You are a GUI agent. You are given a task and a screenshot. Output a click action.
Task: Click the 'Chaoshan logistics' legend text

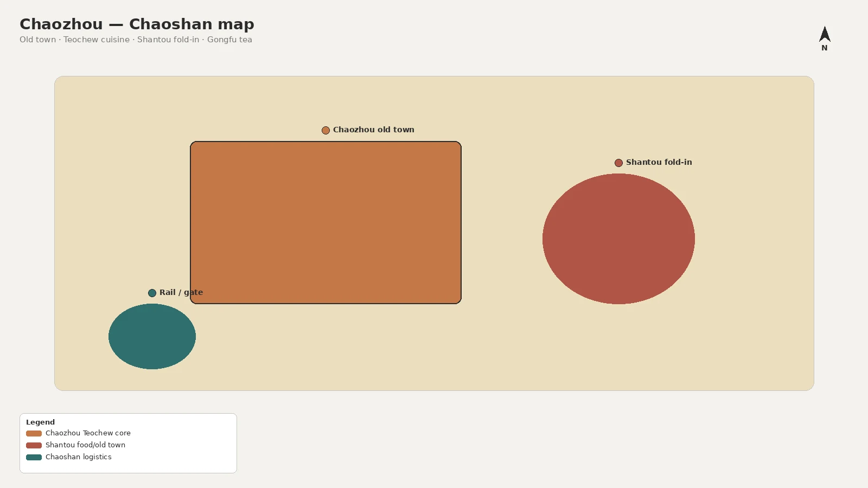[x=79, y=457]
